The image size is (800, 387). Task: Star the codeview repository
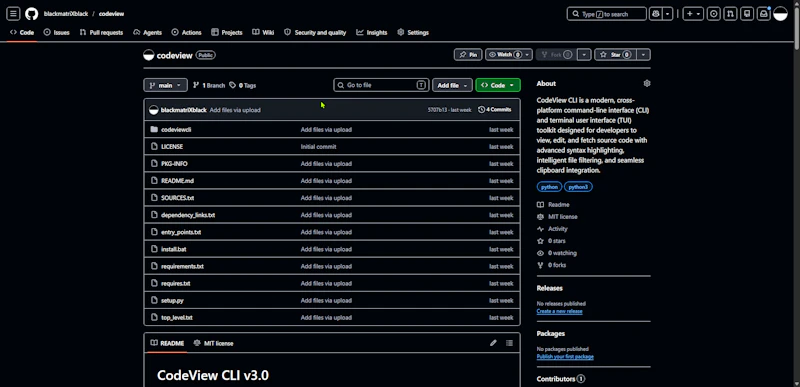click(615, 55)
